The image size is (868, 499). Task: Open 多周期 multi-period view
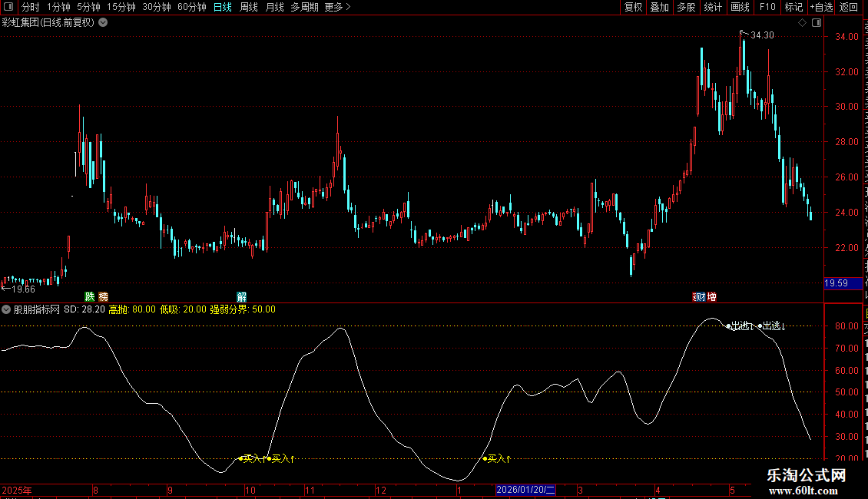[x=304, y=7]
